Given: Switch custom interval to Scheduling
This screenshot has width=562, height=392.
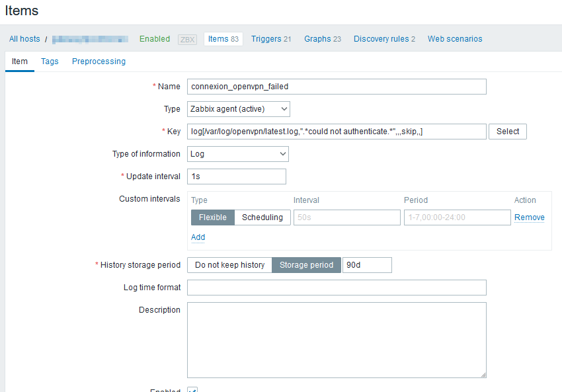Looking at the screenshot, I should pos(262,217).
